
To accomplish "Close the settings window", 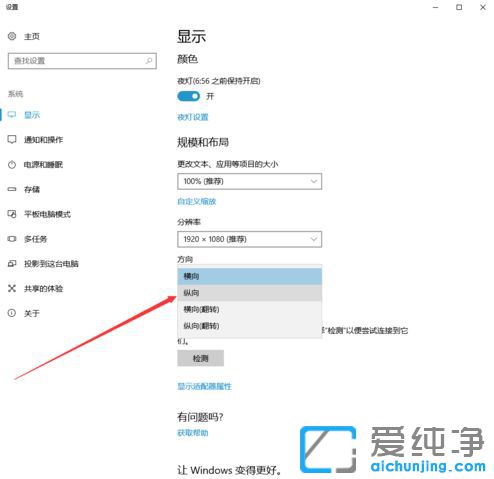I will (x=483, y=7).
